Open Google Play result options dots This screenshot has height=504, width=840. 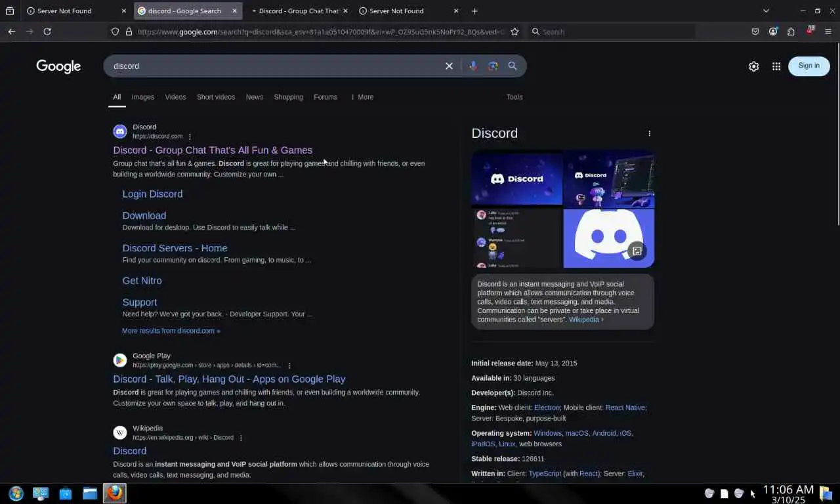click(x=289, y=366)
